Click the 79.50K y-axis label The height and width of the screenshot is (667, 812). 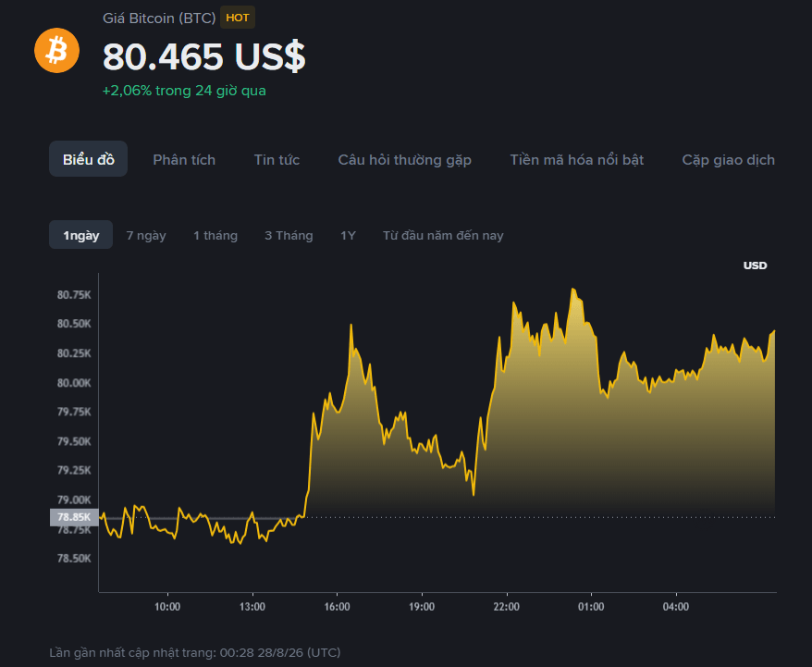click(74, 441)
